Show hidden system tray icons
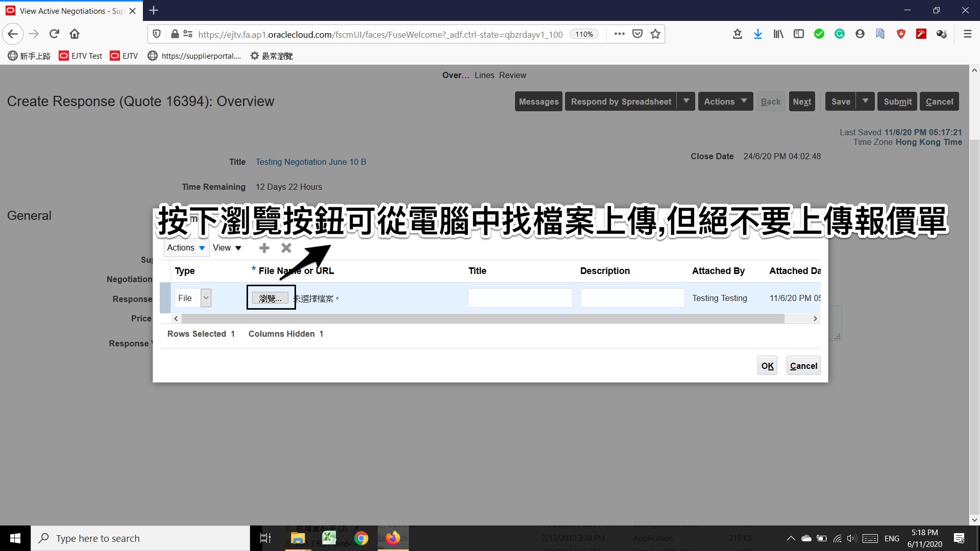 pos(791,538)
